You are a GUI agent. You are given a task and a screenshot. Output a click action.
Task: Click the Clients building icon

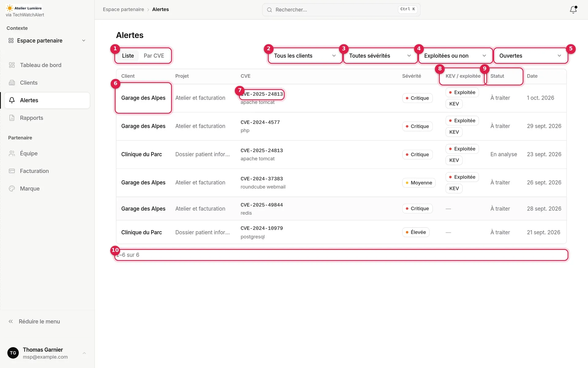pyautogui.click(x=12, y=82)
